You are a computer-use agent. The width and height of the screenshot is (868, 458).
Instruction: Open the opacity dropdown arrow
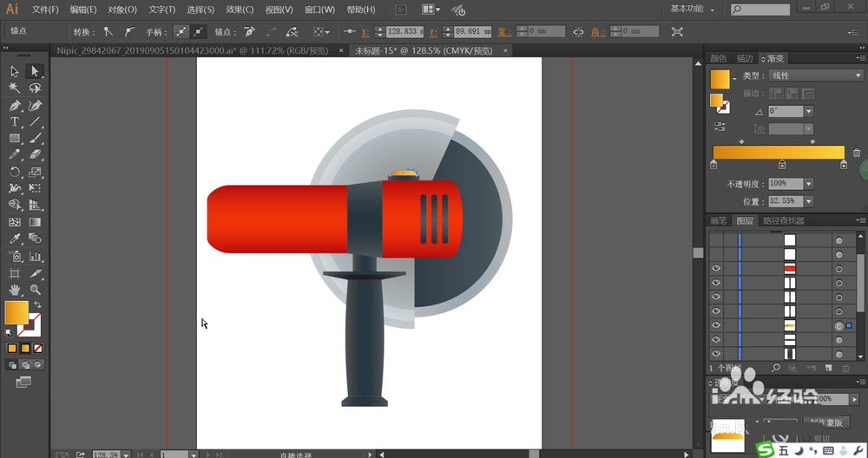tap(808, 184)
